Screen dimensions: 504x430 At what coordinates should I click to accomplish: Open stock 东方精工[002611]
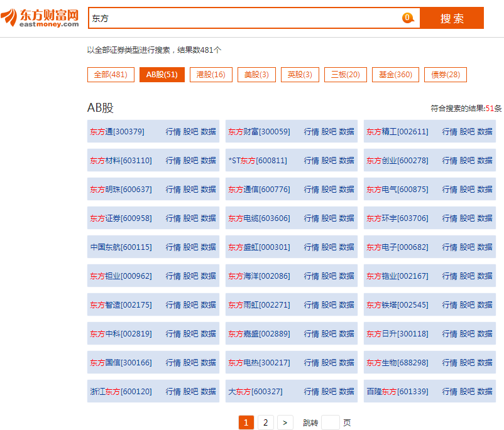pos(397,132)
